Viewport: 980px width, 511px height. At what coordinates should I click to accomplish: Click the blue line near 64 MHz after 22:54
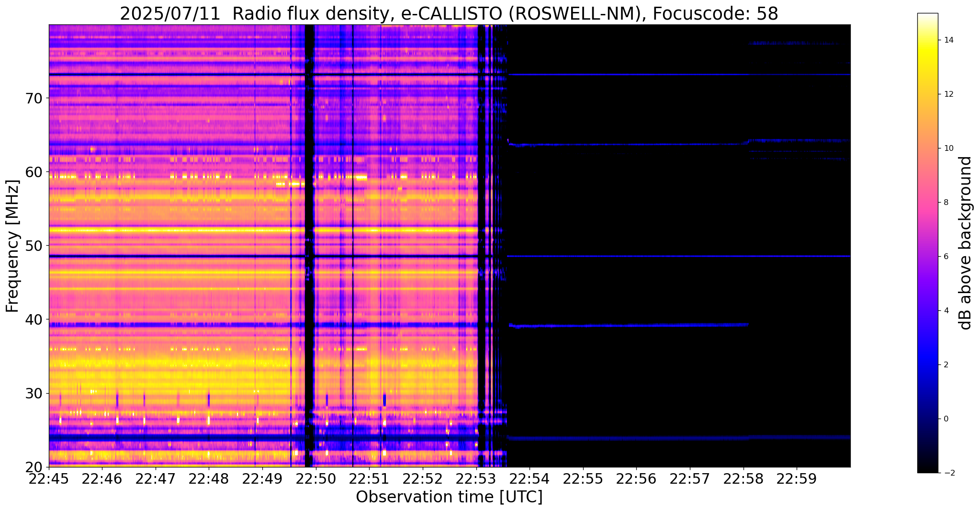coord(627,144)
